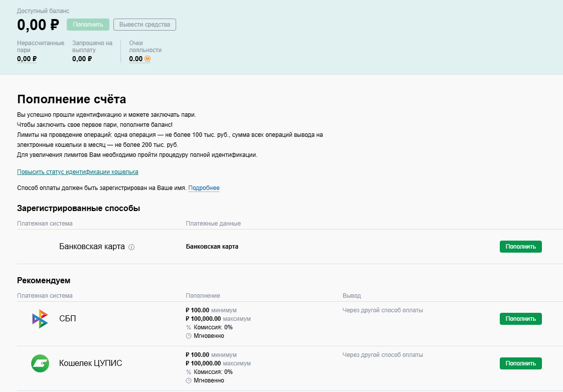
Task: Click the orange loyalty points coin icon
Action: point(148,59)
